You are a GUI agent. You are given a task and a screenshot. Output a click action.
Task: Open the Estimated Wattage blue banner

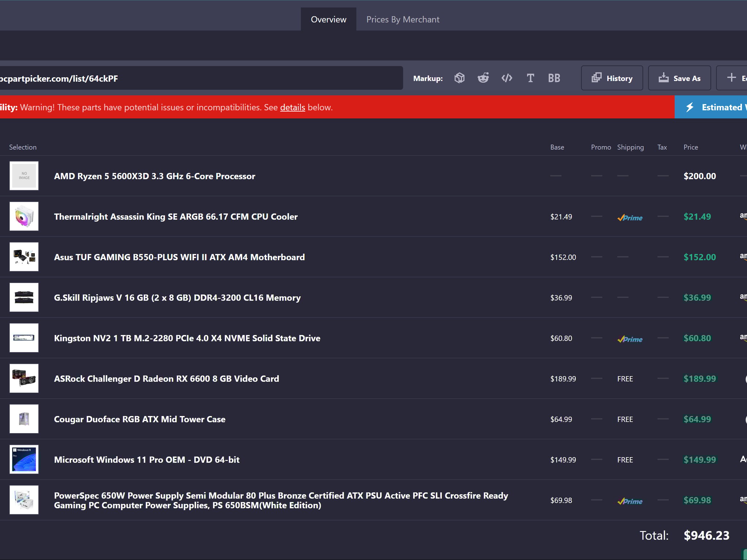(711, 107)
